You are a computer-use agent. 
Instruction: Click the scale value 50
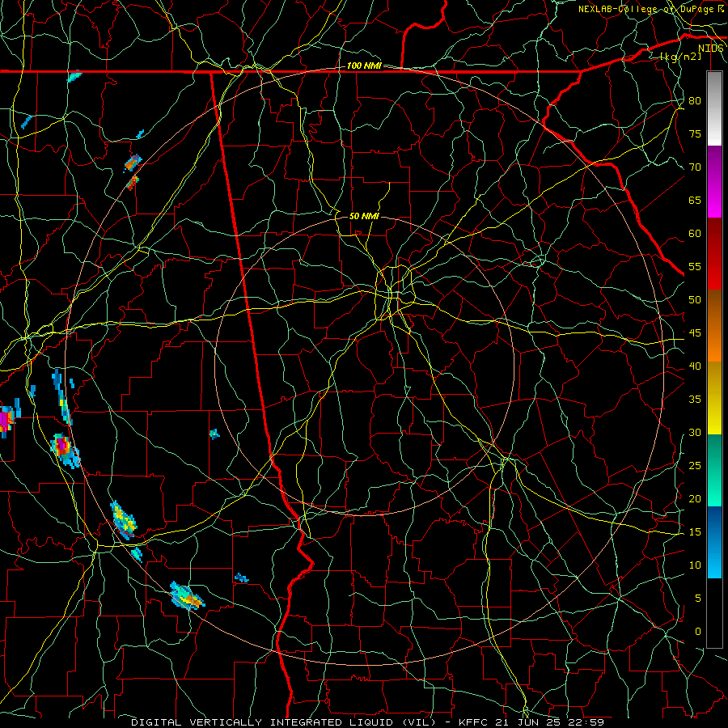tap(695, 299)
